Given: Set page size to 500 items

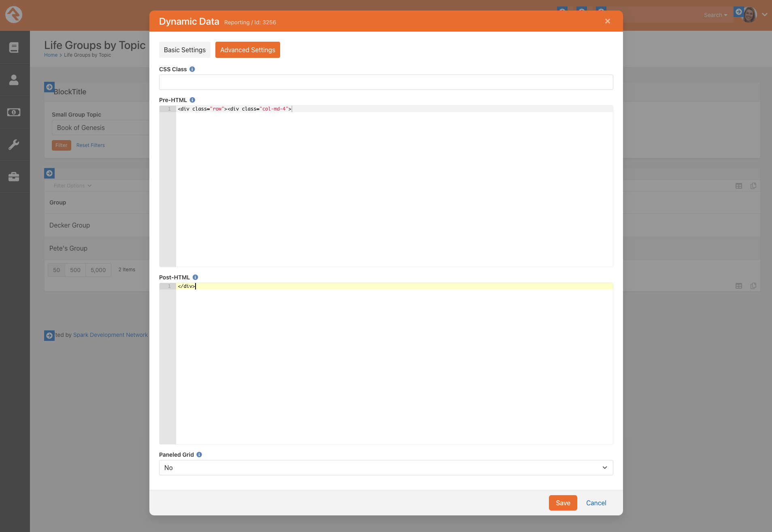Looking at the screenshot, I should (x=75, y=270).
